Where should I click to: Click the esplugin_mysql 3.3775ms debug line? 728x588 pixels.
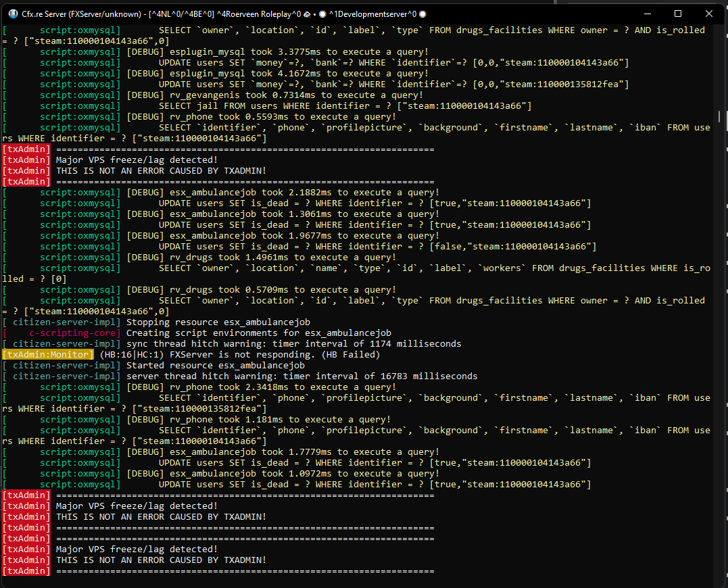tap(277, 52)
